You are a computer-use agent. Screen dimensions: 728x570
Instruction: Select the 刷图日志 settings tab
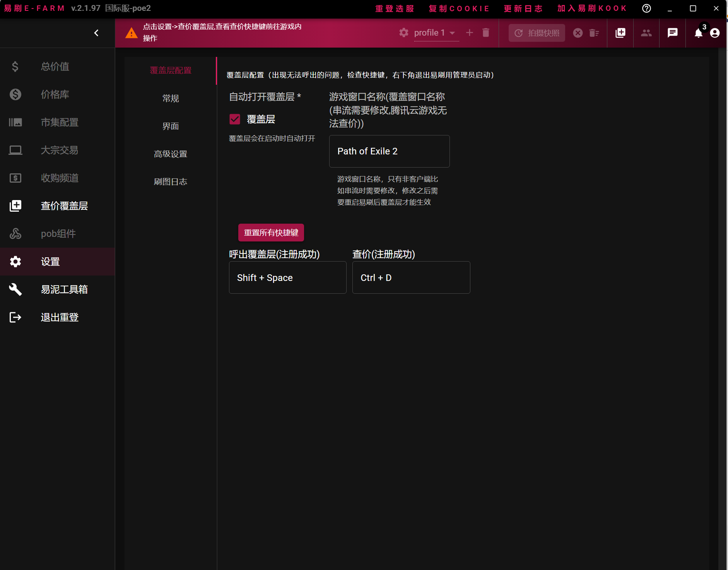[x=171, y=182]
